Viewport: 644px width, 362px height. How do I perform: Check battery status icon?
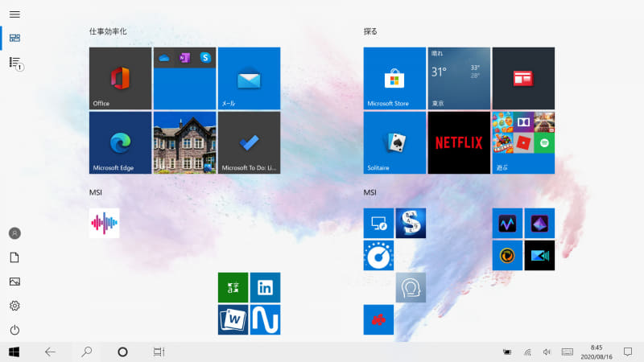pos(508,352)
